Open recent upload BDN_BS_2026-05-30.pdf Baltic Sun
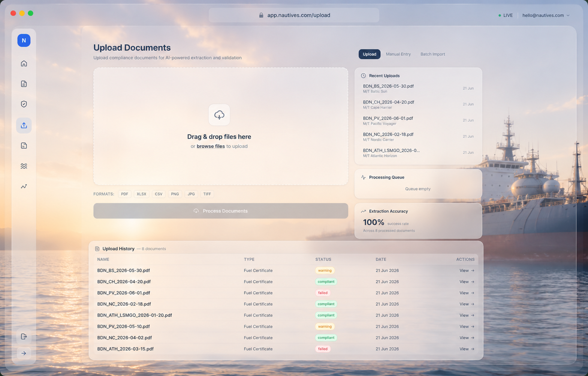 [418, 89]
